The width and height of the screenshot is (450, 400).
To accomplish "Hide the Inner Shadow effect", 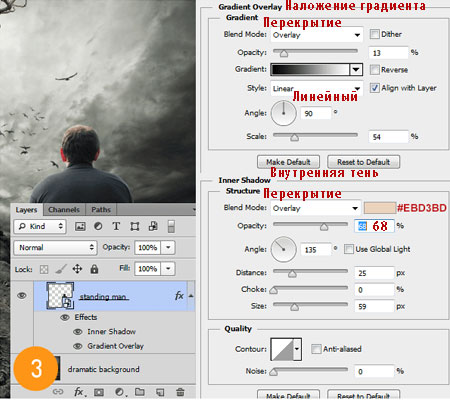I will pyautogui.click(x=78, y=332).
